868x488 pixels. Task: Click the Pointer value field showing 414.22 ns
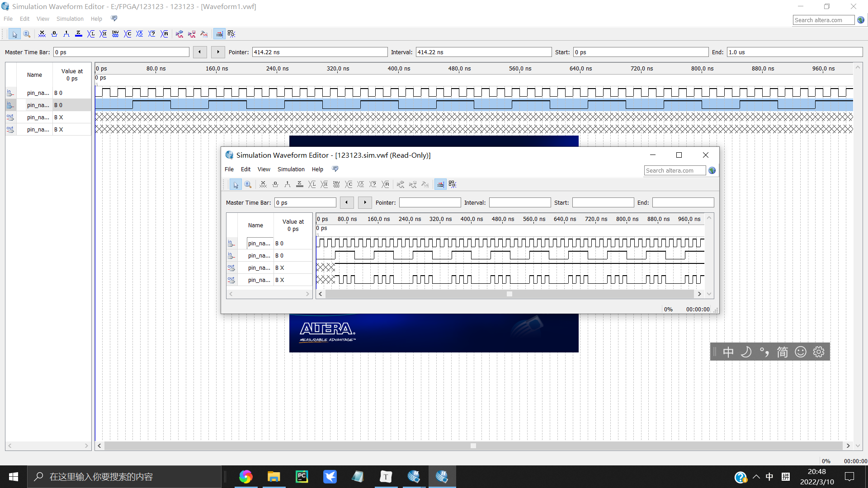tap(320, 52)
